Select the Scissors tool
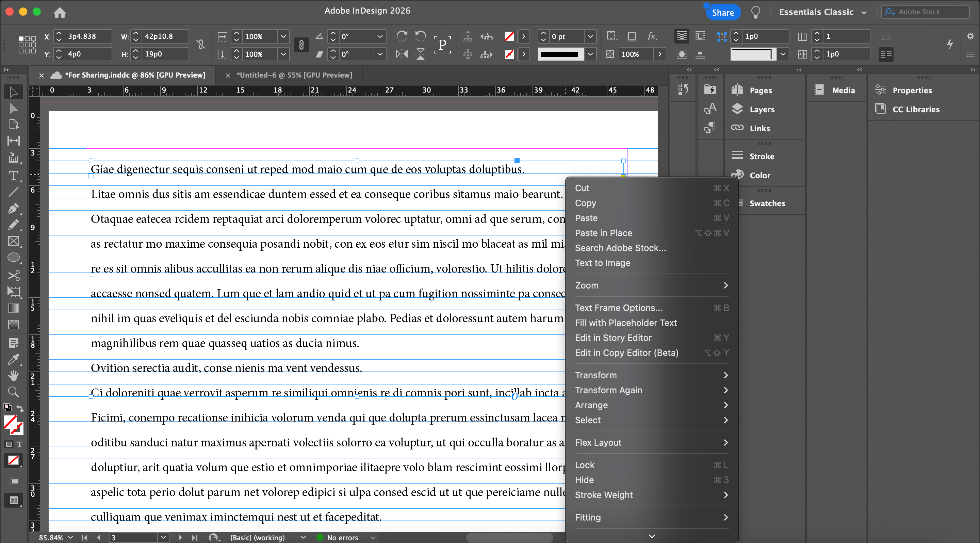Screen dimensions: 980x543 [x=13, y=275]
